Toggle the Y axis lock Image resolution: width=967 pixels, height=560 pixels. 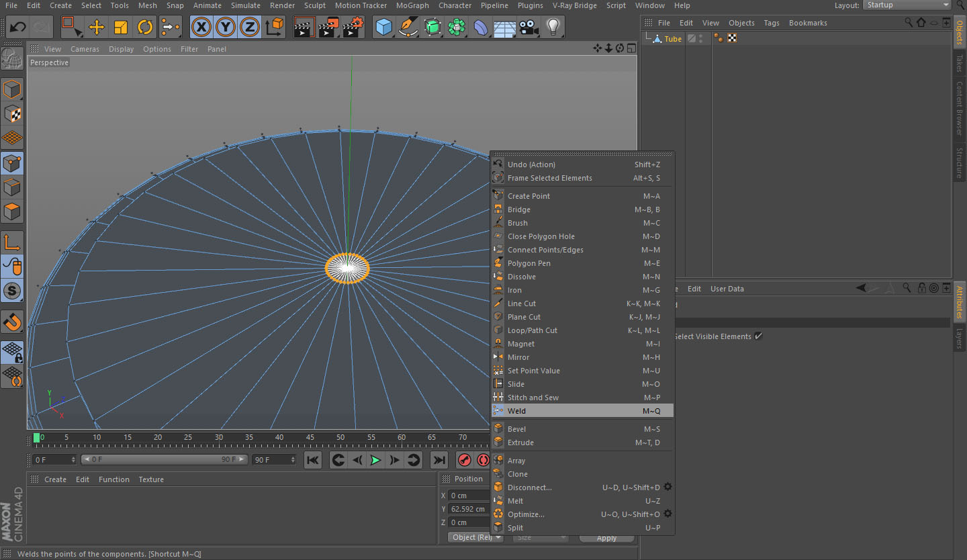point(226,28)
